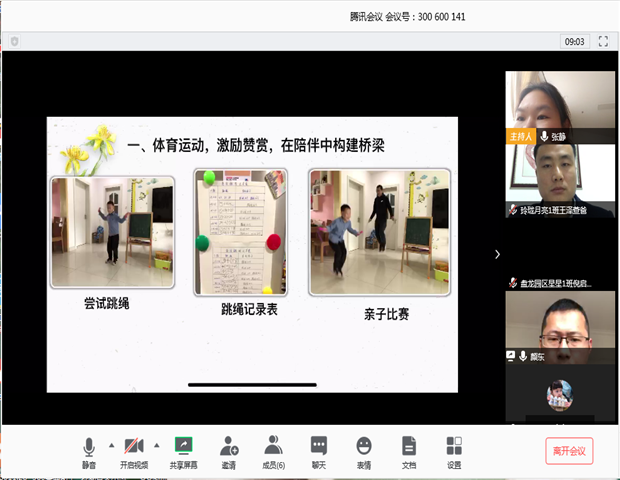620x480 pixels.
Task: Select host 张静's video thumbnail
Action: (560, 100)
